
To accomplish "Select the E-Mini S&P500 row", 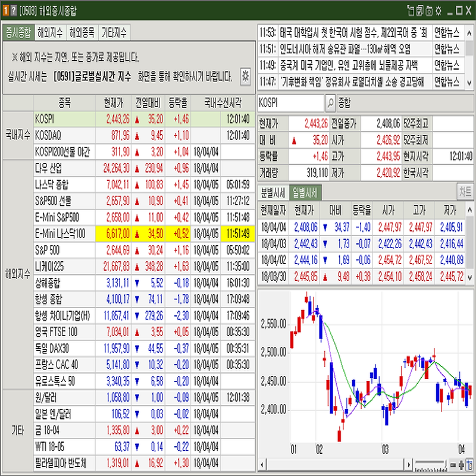I will point(144,217).
